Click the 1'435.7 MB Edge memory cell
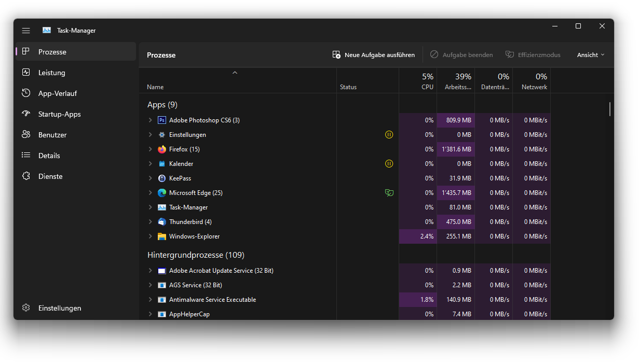The height and width of the screenshot is (364, 639). tap(456, 193)
